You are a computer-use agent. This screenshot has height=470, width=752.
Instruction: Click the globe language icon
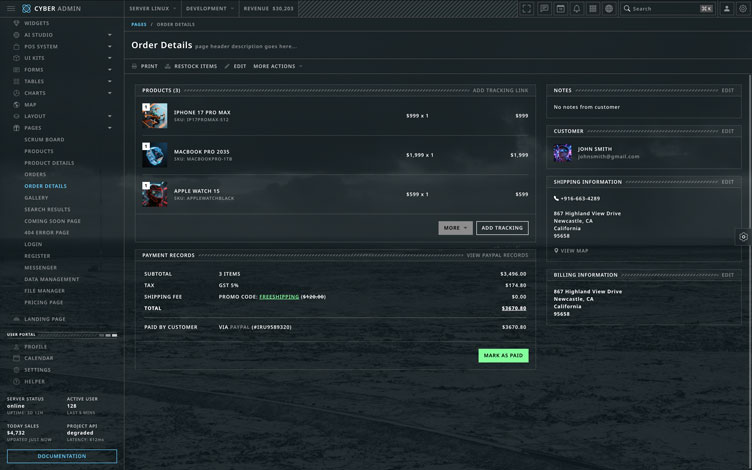click(608, 8)
